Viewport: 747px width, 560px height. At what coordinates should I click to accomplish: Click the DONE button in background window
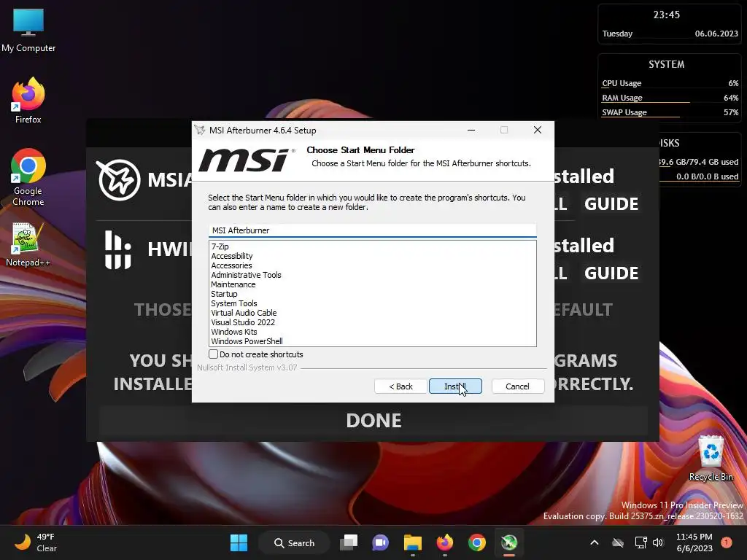click(373, 421)
